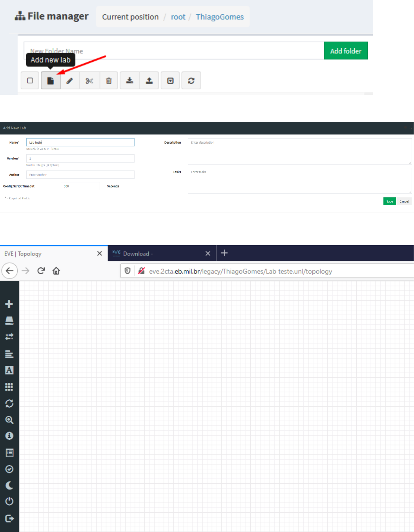Screen dimensions: 414x532
Task: Open Add an object in topology sidebar
Action: pos(9,303)
